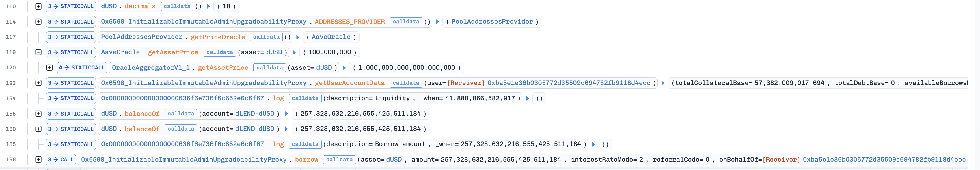Click the arrow after Liquidity log parameters

coord(528,98)
